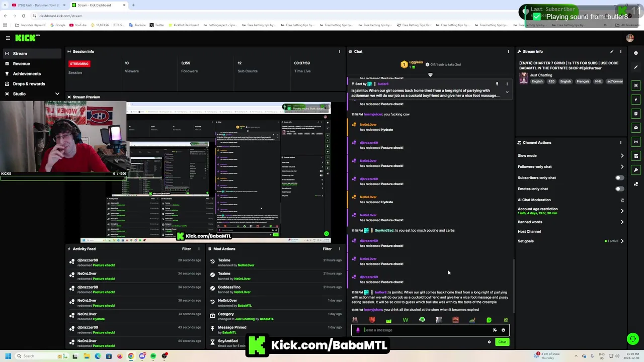Click the Windows Start button on the taskbar
Image resolution: width=644 pixels, height=362 pixels.
(x=8, y=356)
